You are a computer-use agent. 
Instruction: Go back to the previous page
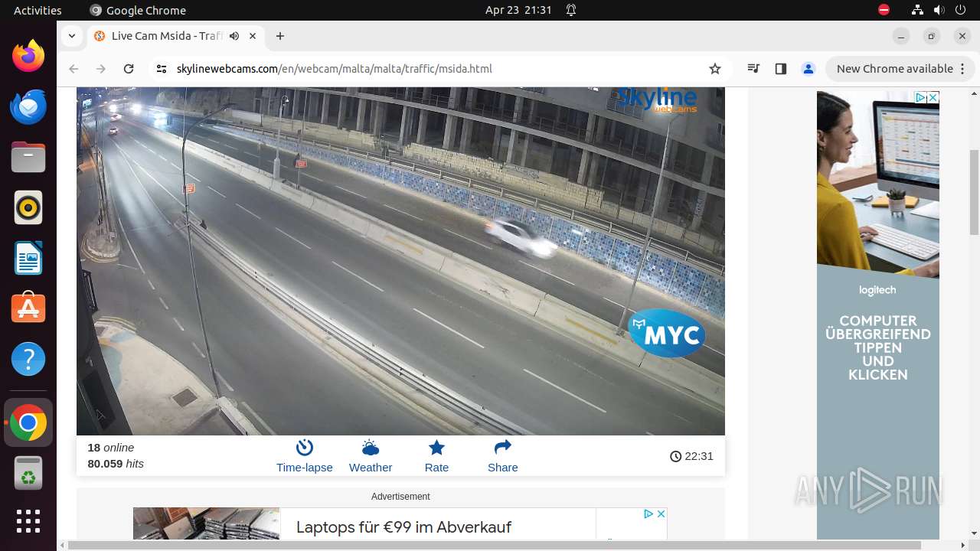pyautogui.click(x=73, y=69)
